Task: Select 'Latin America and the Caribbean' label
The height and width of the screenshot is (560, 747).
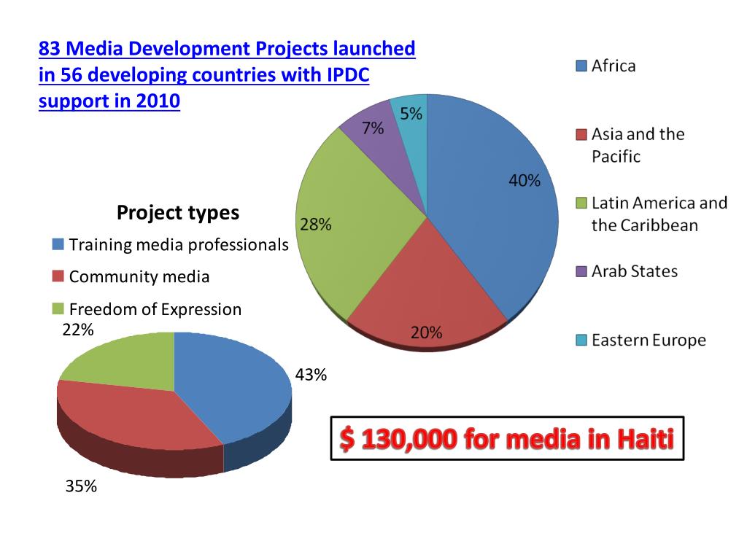Action: pos(659,214)
